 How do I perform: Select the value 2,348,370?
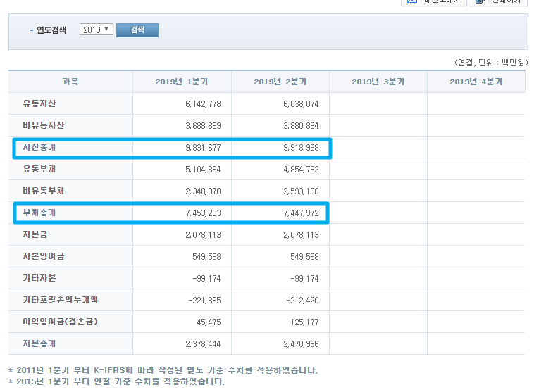pyautogui.click(x=203, y=191)
